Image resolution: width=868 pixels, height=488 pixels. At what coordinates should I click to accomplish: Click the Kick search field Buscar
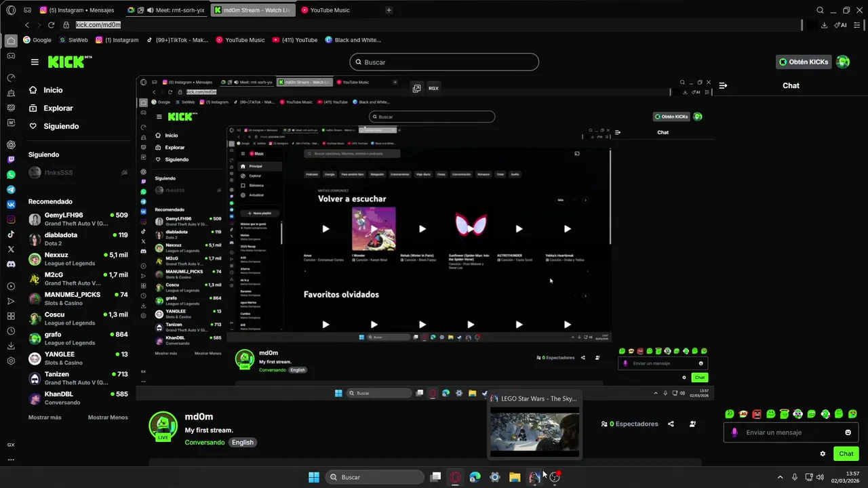(x=444, y=62)
